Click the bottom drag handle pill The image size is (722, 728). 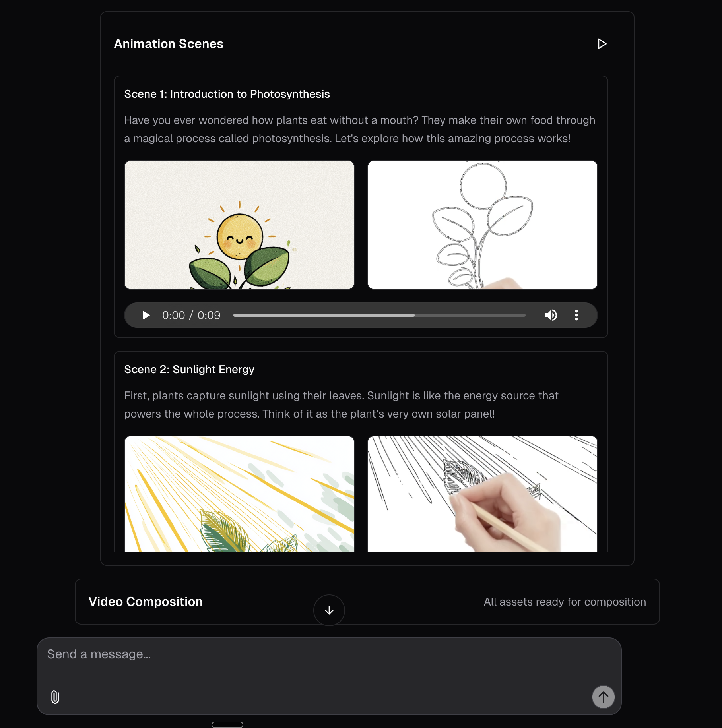point(227,724)
